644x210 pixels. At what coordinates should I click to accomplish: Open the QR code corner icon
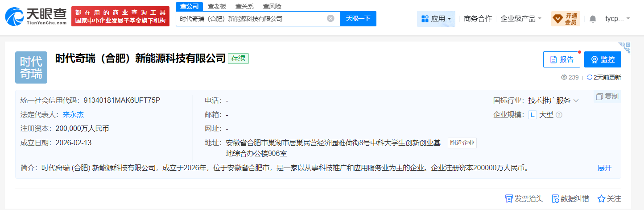pos(625,48)
